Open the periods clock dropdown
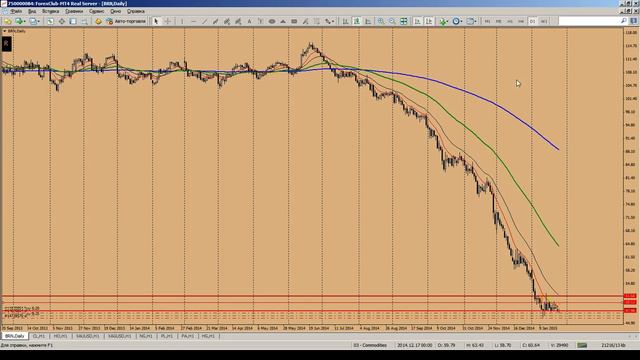The image size is (640, 360). (461, 21)
